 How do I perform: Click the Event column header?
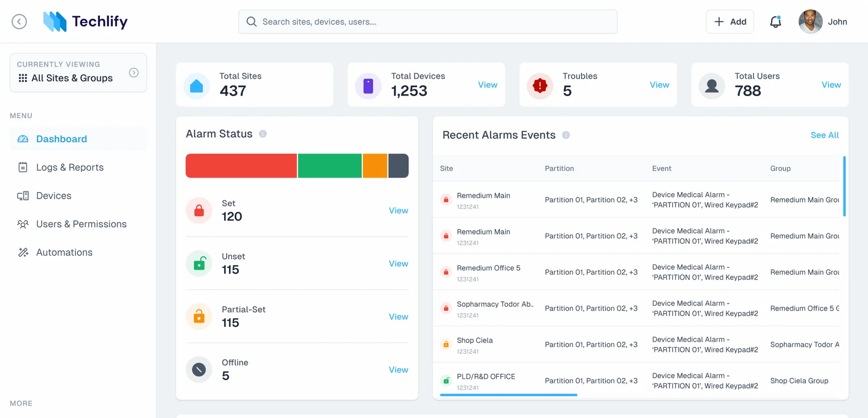(x=662, y=168)
